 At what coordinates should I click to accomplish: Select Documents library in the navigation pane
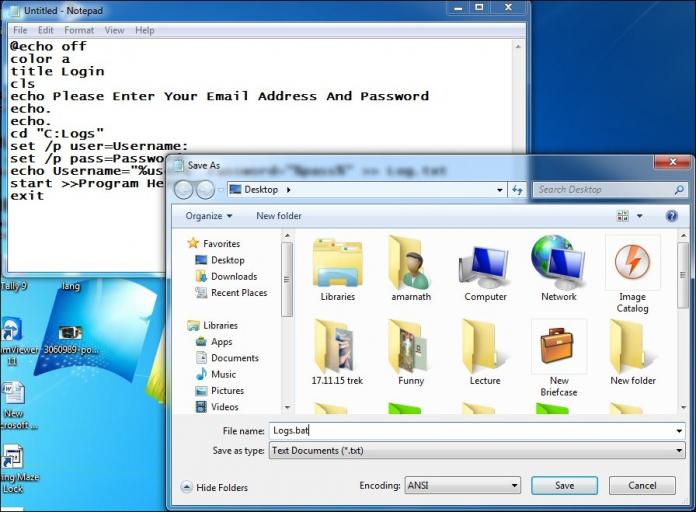point(227,358)
